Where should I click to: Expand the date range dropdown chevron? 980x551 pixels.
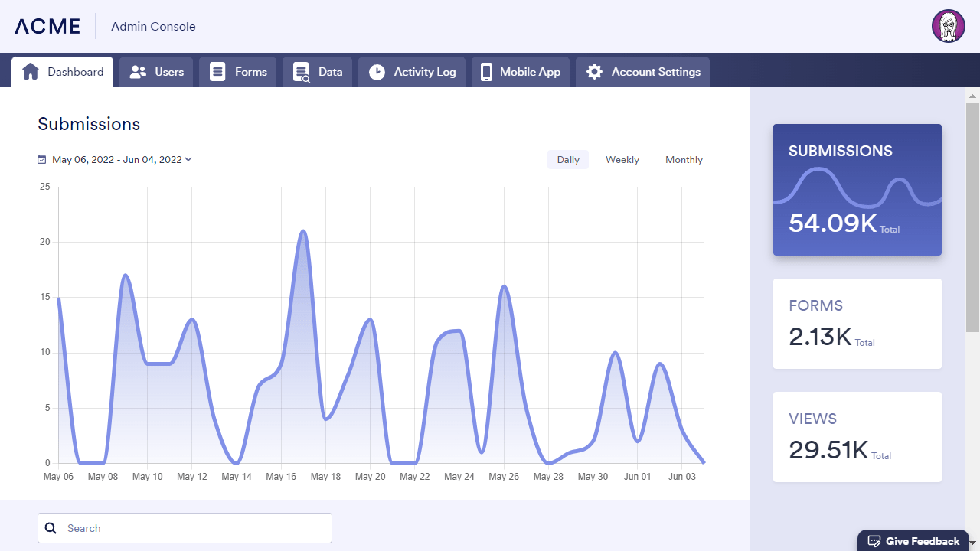[x=188, y=159]
